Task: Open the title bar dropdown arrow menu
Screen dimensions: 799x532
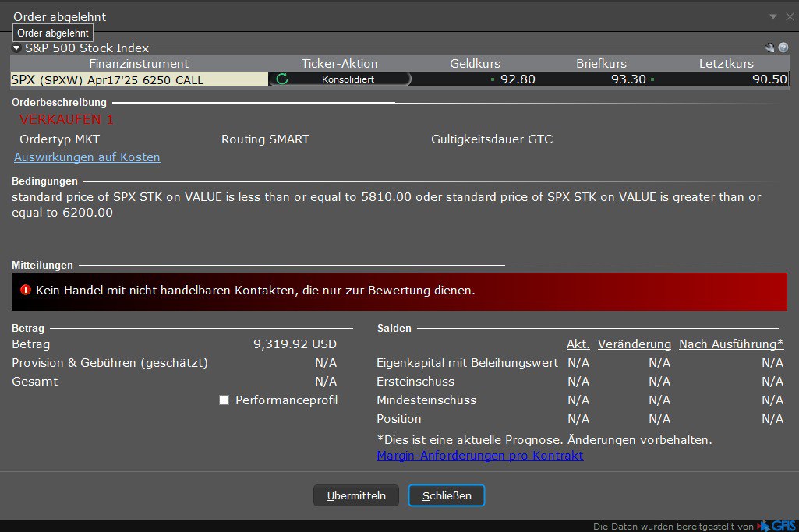Action: (772, 17)
